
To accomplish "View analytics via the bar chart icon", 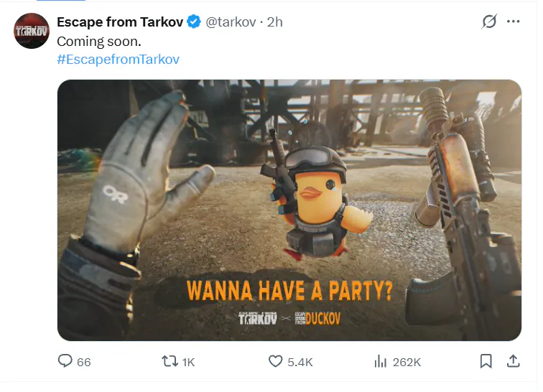I will [x=381, y=361].
